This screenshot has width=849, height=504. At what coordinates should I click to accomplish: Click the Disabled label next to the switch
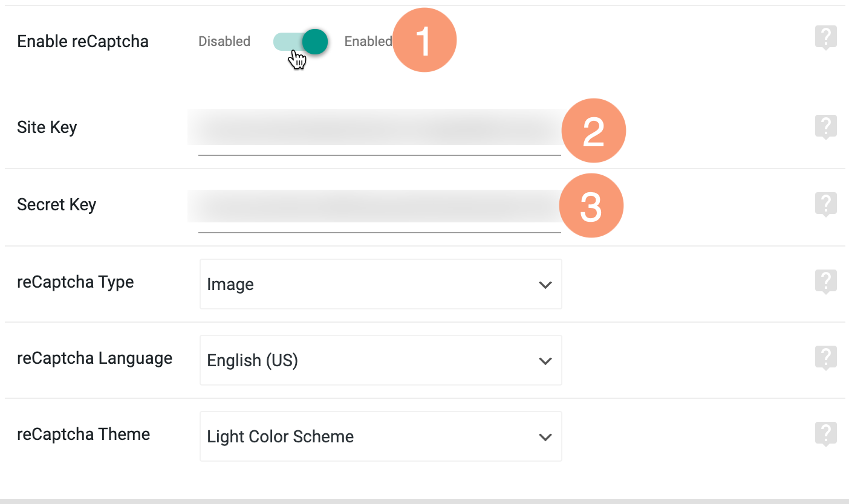click(224, 41)
